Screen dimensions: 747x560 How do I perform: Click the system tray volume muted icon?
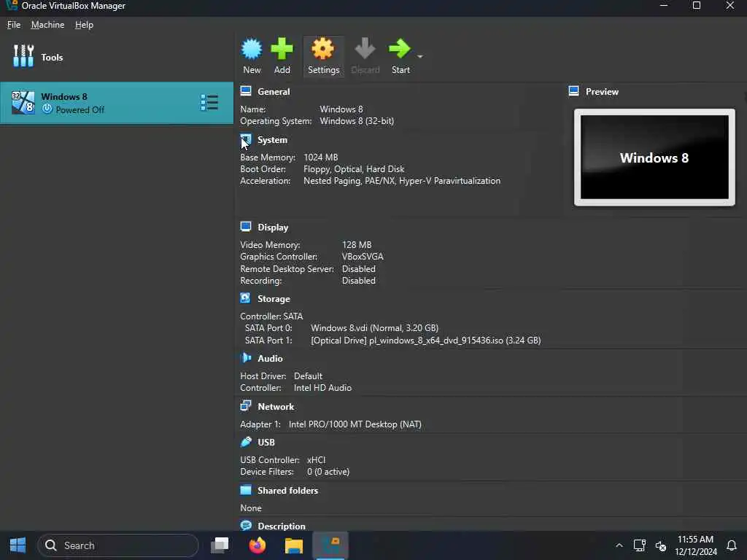661,545
